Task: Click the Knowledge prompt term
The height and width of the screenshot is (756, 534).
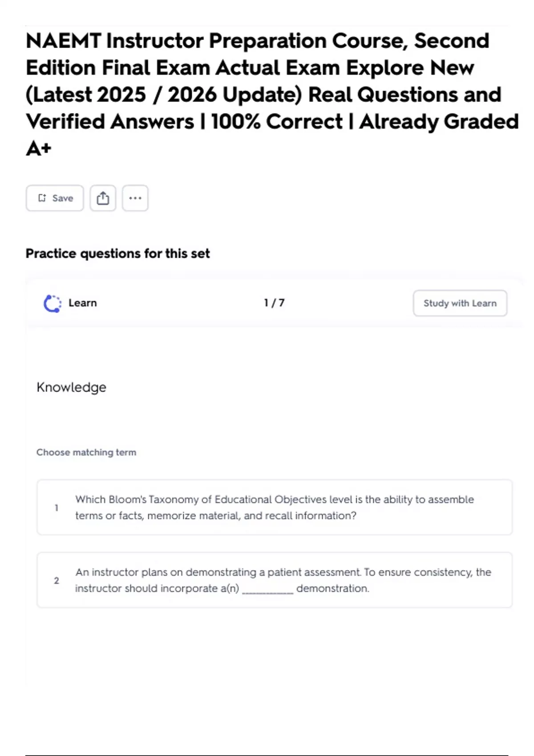Action: click(x=71, y=387)
